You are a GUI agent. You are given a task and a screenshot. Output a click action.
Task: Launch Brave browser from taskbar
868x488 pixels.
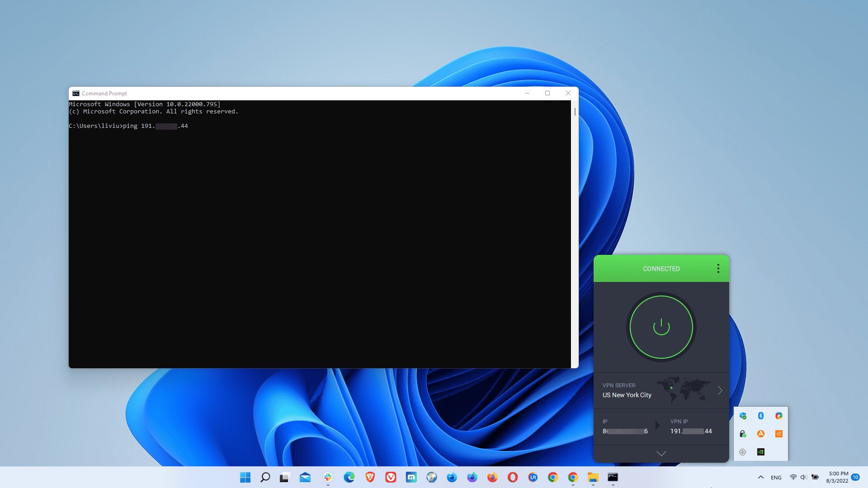pyautogui.click(x=370, y=477)
